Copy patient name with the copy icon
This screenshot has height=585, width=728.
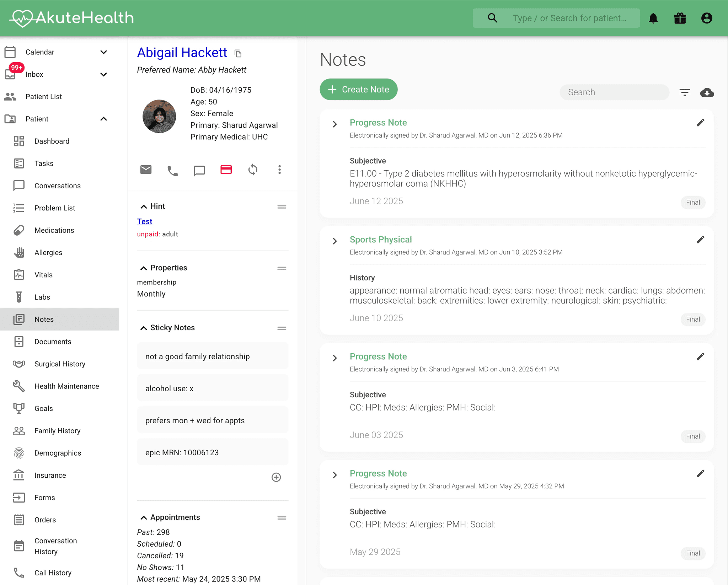pos(238,54)
